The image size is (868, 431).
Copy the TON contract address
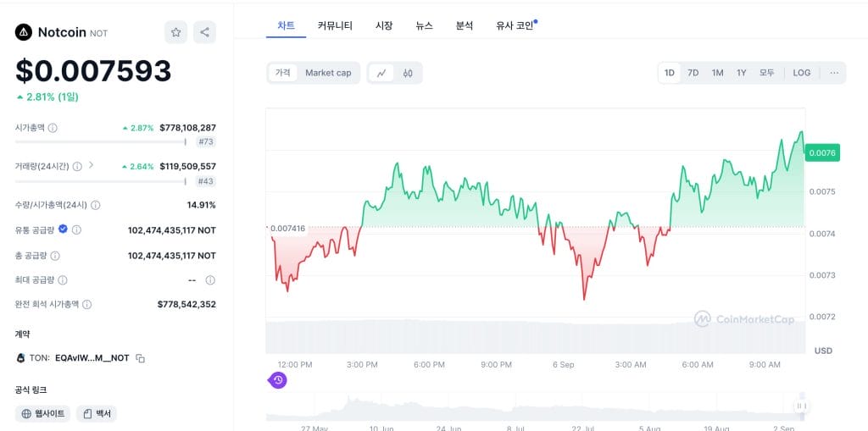141,358
